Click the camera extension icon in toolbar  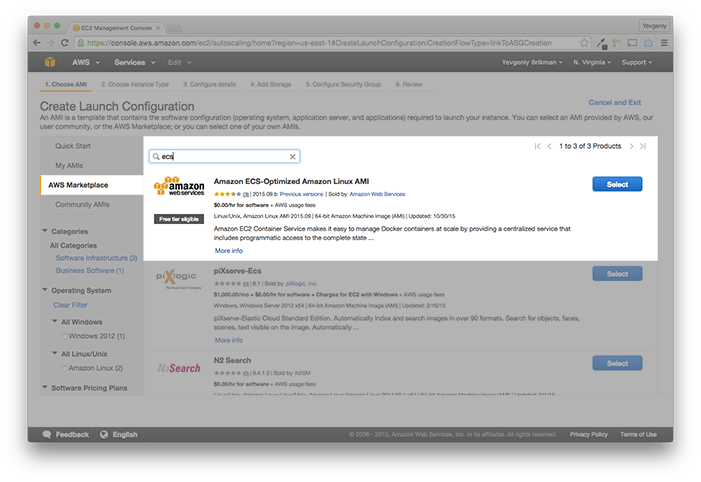point(648,43)
